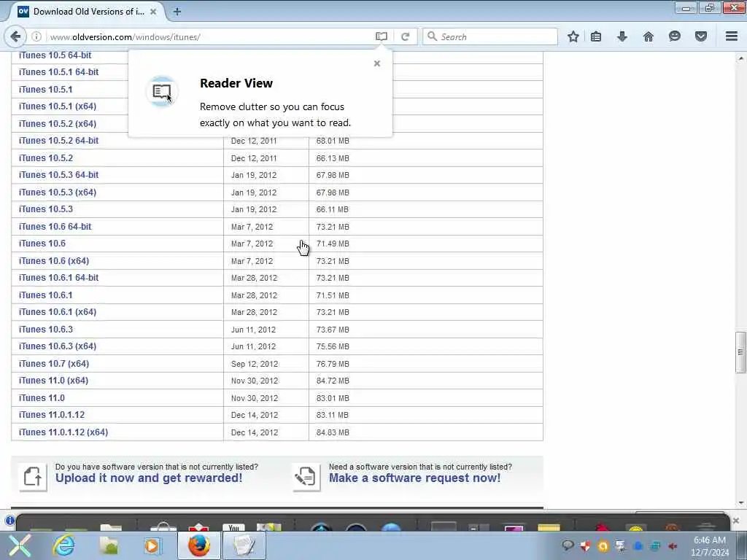The height and width of the screenshot is (560, 747).
Task: Select the 84.83 MB size cell
Action: [333, 432]
